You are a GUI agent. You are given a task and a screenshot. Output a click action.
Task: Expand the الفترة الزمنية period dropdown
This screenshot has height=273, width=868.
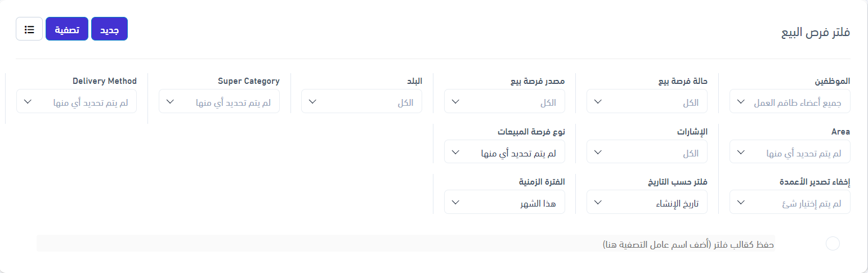(504, 202)
